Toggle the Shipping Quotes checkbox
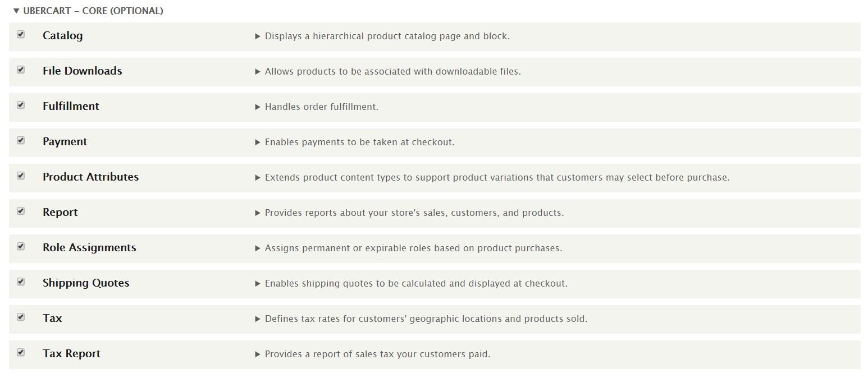Viewport: 868px width, 378px height. point(21,282)
